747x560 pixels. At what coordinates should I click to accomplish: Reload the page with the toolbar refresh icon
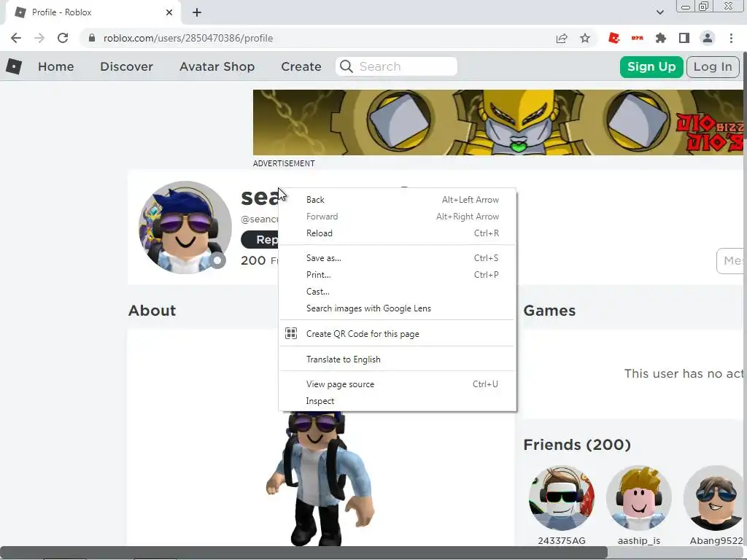63,38
